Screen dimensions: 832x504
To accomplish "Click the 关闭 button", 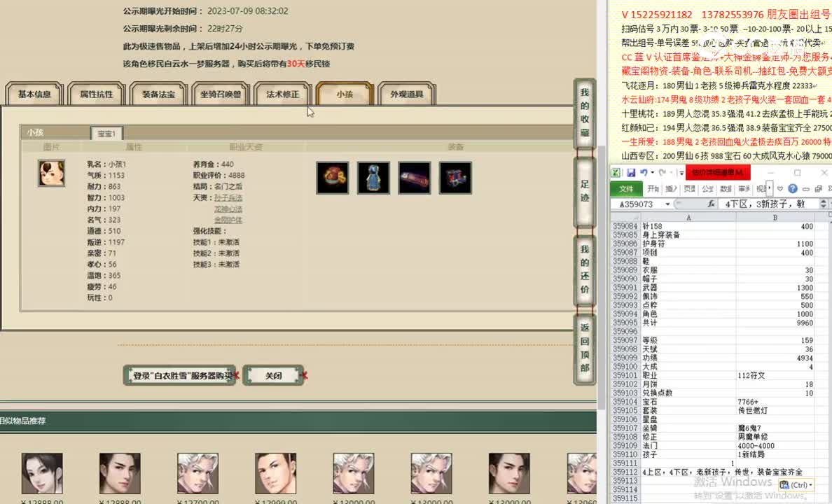I will click(274, 375).
